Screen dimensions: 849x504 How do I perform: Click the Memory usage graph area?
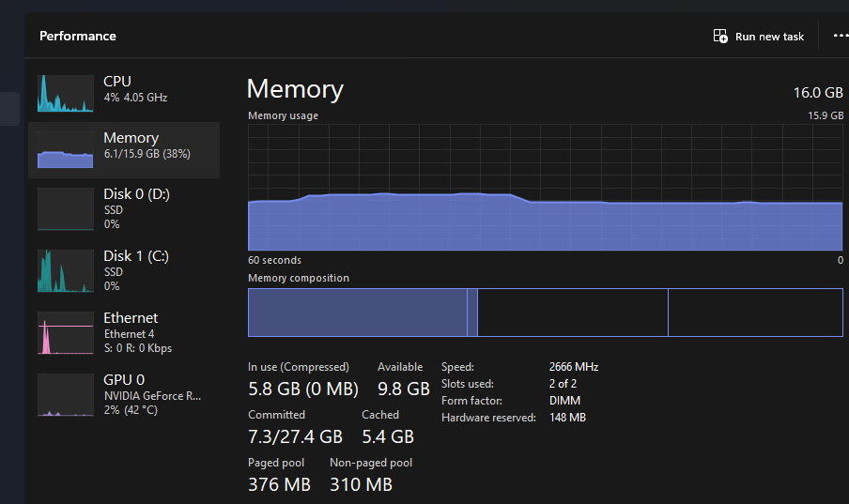pyautogui.click(x=546, y=188)
